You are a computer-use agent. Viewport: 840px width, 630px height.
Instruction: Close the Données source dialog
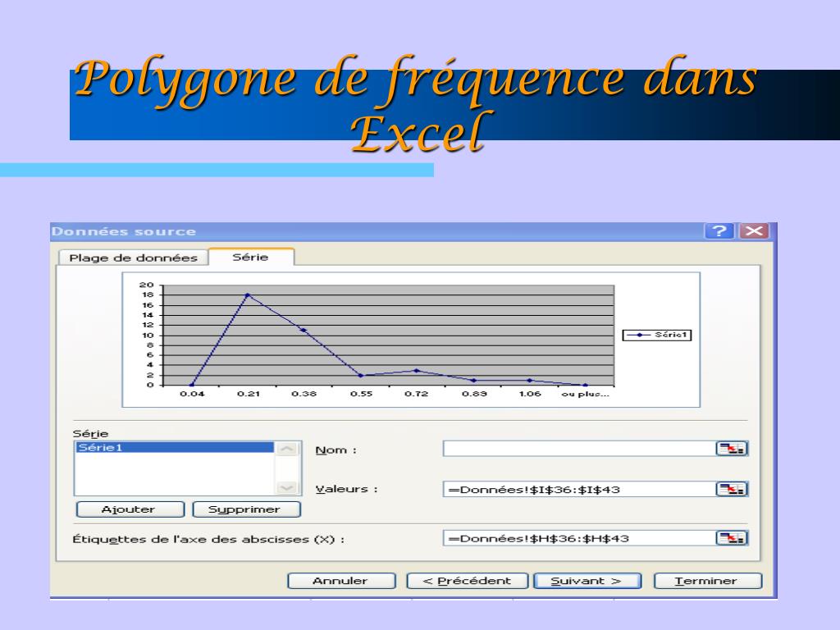click(x=755, y=231)
